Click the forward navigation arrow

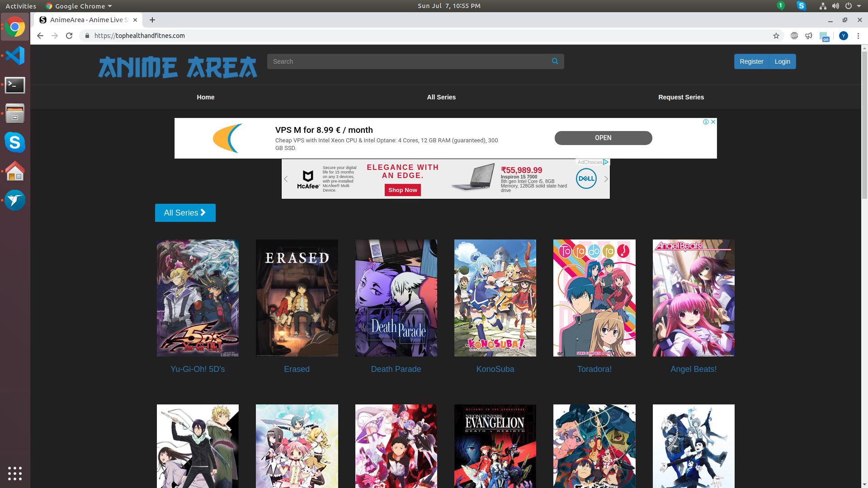point(55,36)
